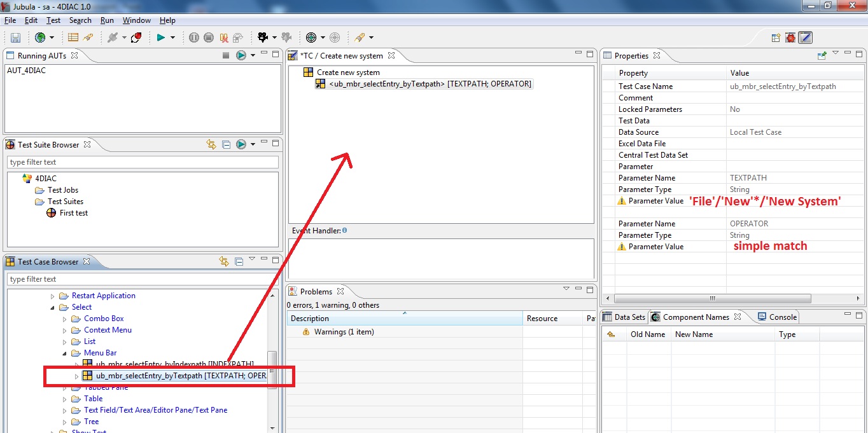868x433 pixels.
Task: Click the Properties panel horizontal scrollbar
Action: (x=713, y=298)
